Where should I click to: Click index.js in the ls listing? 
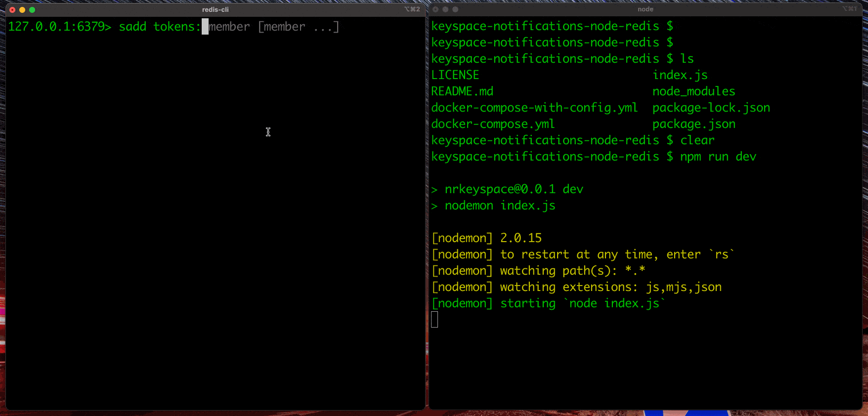(x=680, y=75)
